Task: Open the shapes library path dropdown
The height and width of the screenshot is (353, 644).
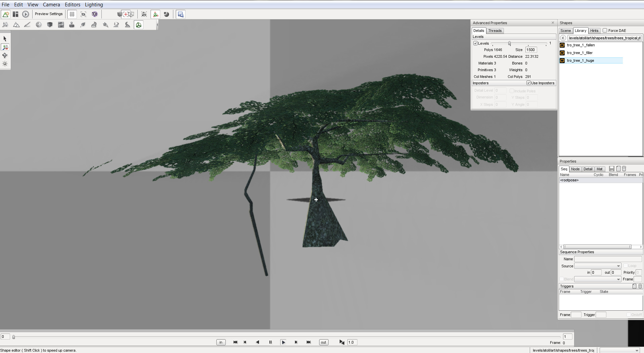Action: point(639,38)
